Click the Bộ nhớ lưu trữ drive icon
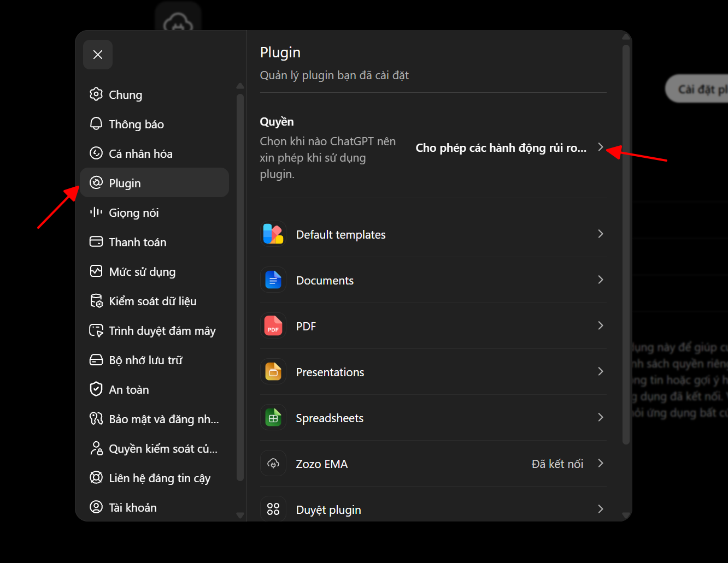The image size is (728, 563). point(96,359)
